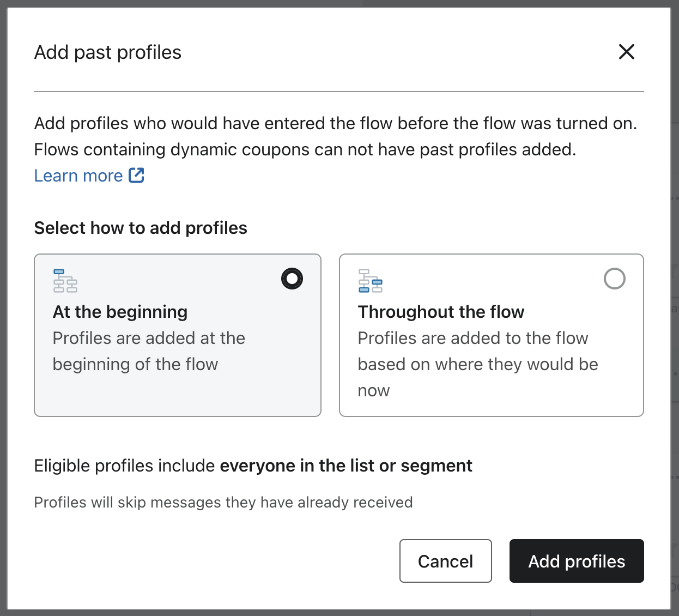Click the X icon to dismiss the dialog

tap(627, 52)
